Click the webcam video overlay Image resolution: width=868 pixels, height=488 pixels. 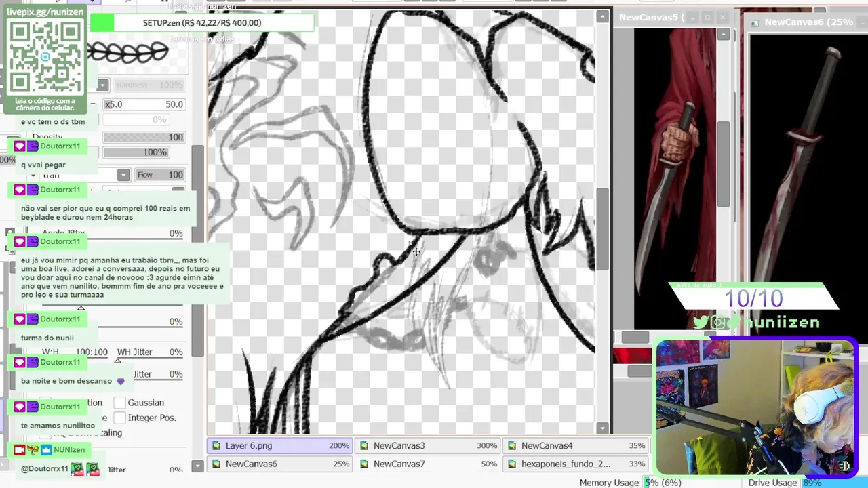pyautogui.click(x=755, y=407)
